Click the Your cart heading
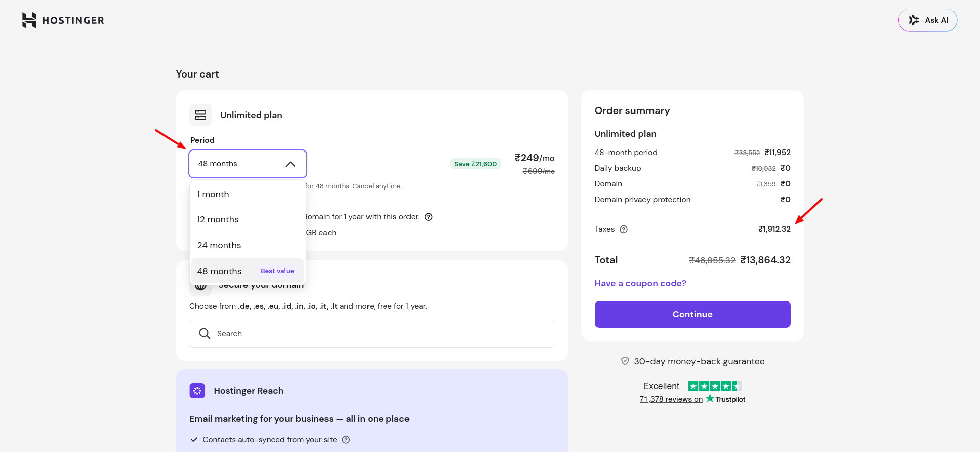 click(x=197, y=74)
